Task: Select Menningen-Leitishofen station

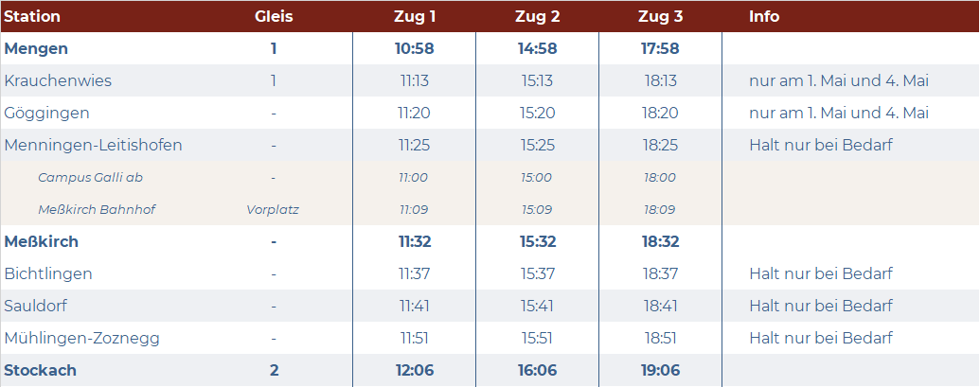Action: pyautogui.click(x=93, y=146)
